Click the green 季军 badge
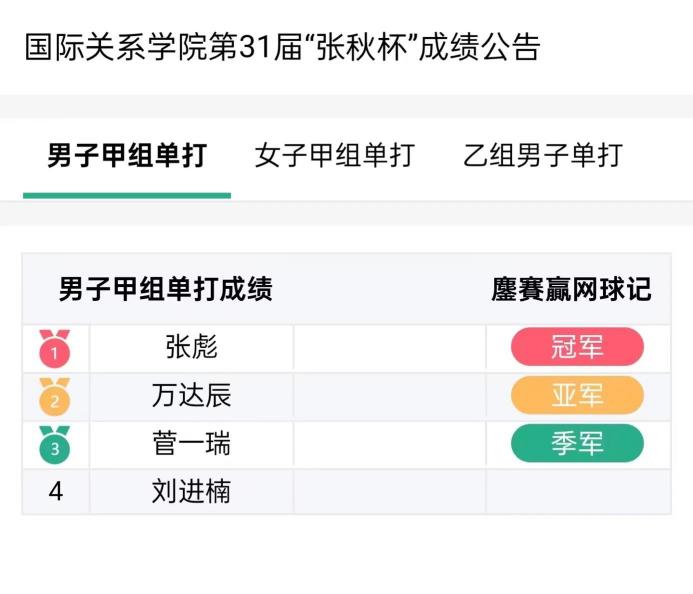 pos(577,443)
